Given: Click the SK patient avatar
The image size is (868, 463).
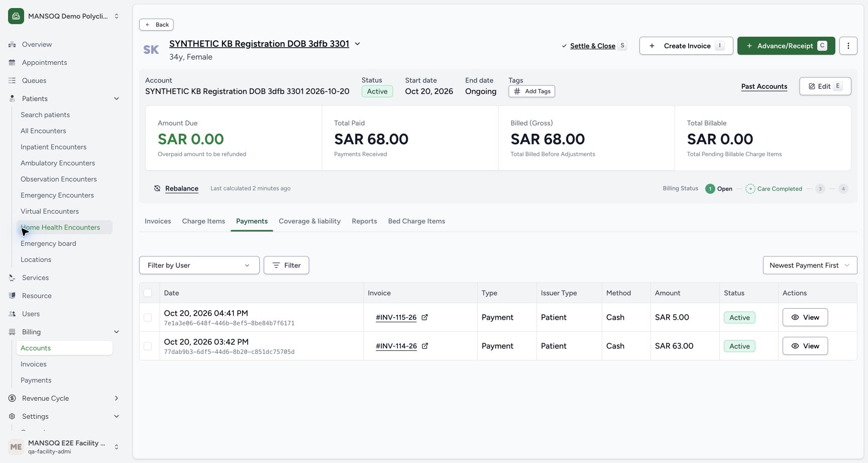Looking at the screenshot, I should [151, 50].
